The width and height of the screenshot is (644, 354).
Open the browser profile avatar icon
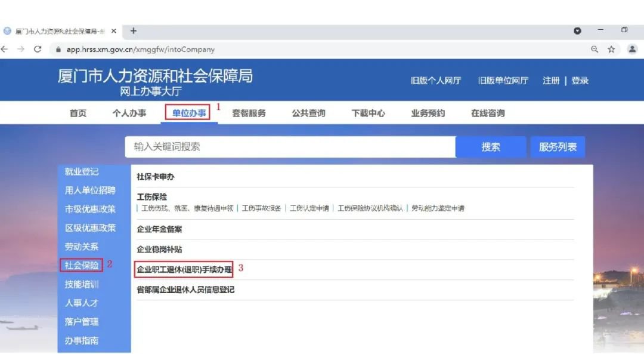coord(632,50)
